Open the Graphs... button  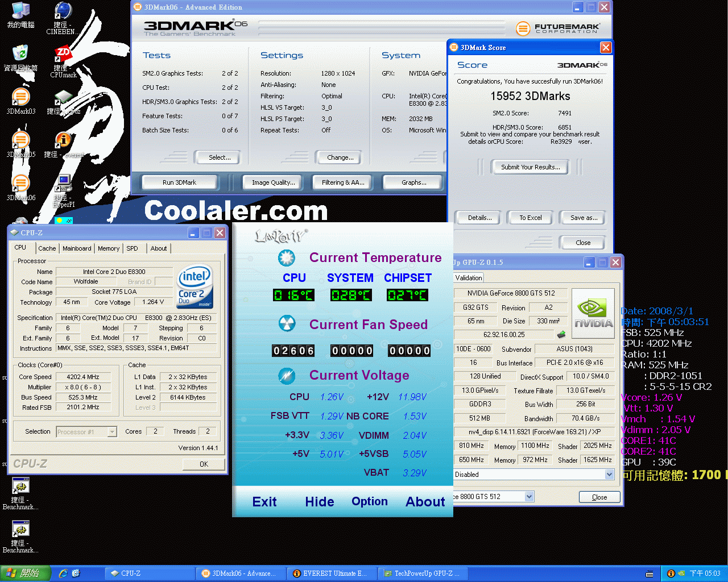pos(413,182)
